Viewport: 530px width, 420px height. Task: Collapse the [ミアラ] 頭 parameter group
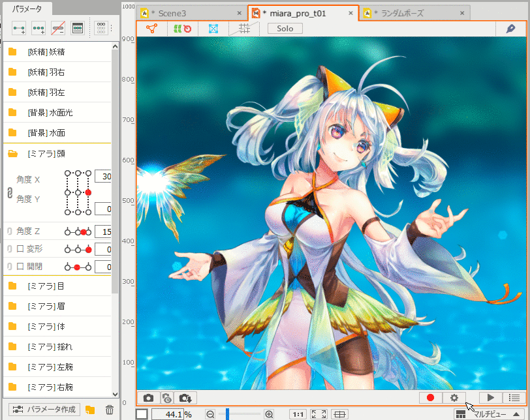click(x=12, y=154)
